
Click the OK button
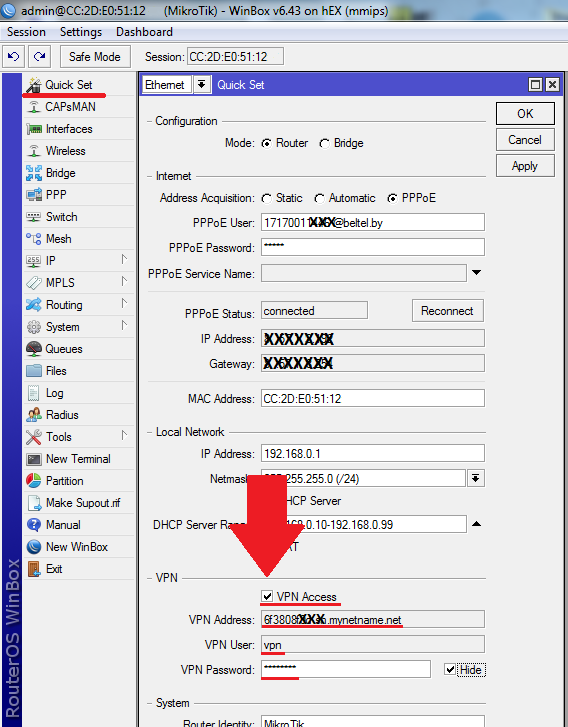[525, 114]
